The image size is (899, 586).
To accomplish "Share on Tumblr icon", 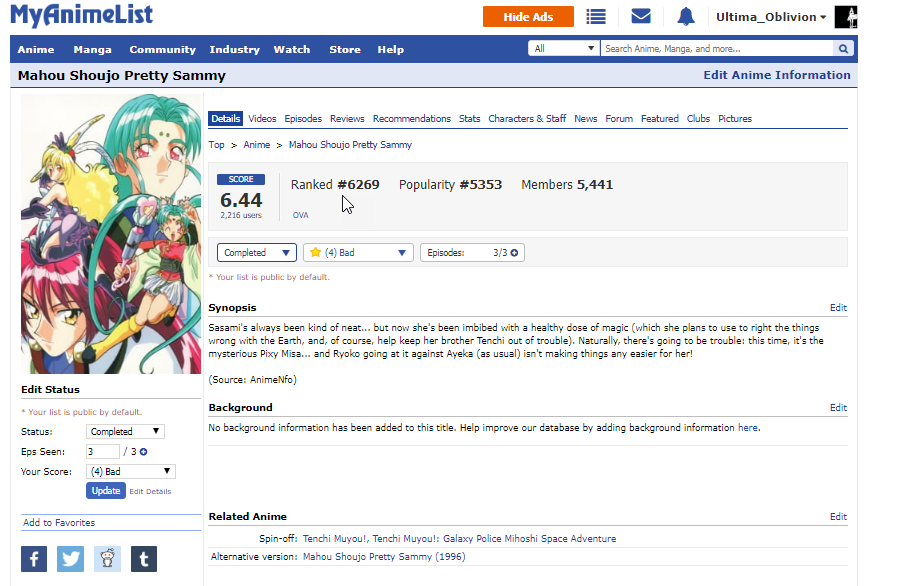I will pos(144,558).
